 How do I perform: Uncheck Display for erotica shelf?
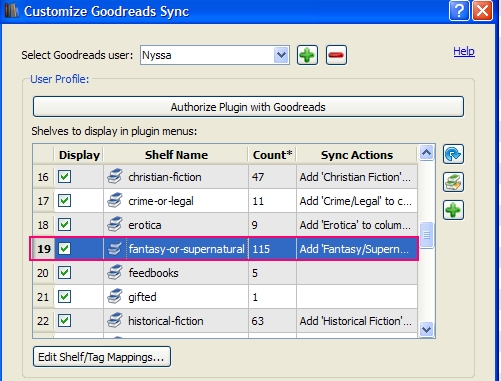point(64,225)
